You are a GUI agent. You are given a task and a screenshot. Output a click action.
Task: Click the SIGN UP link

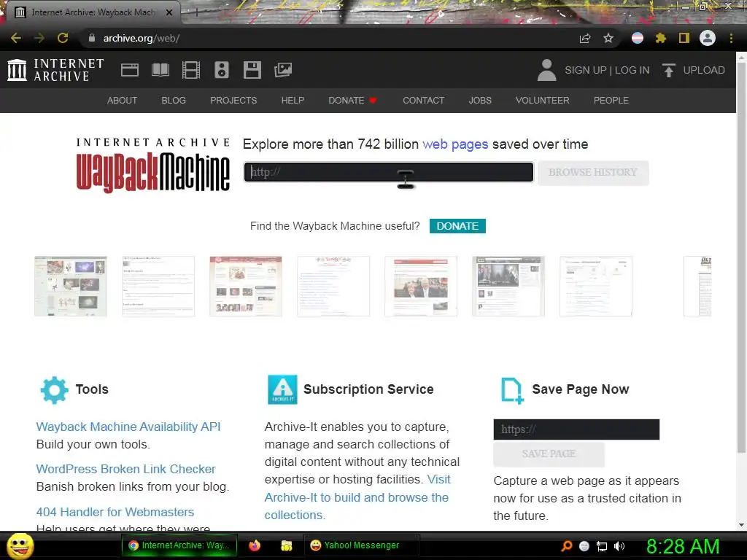(x=586, y=70)
